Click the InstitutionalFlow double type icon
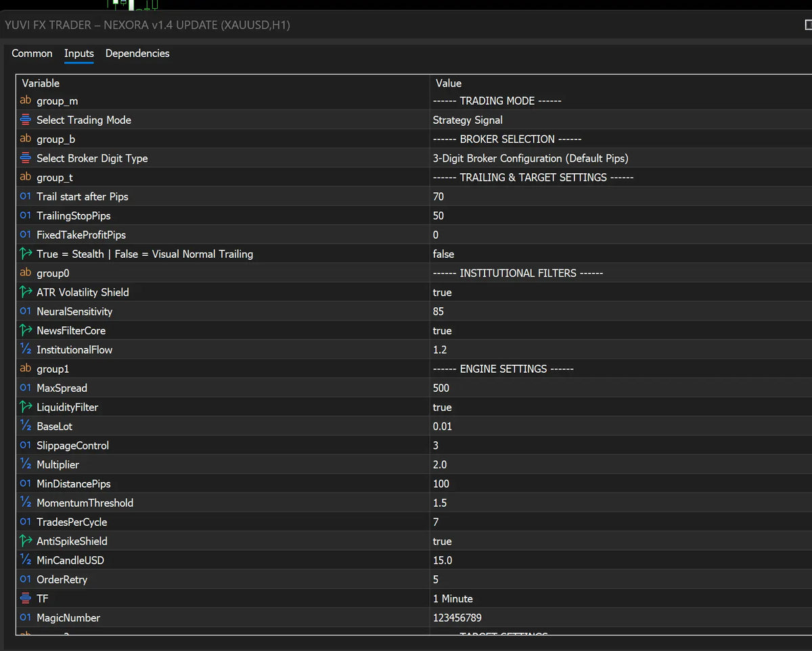The height and width of the screenshot is (651, 812). tap(26, 349)
